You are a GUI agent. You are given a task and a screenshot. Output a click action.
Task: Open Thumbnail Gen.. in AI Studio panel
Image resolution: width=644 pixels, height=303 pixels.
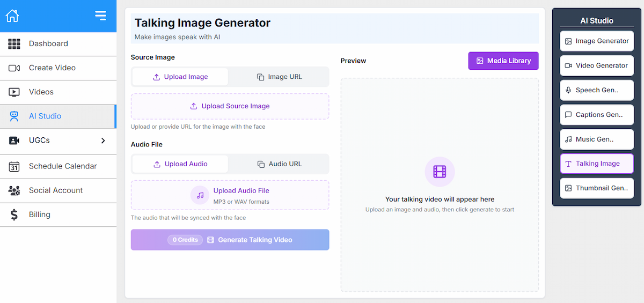(x=597, y=188)
